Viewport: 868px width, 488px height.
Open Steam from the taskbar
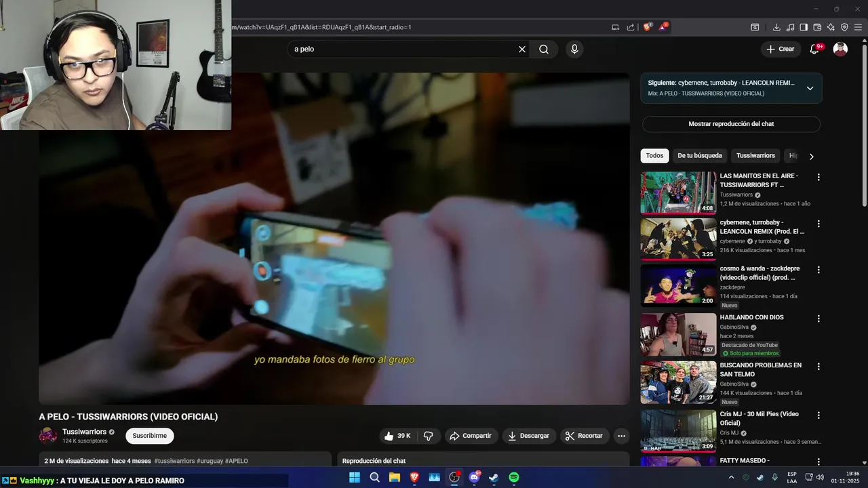[x=494, y=478]
